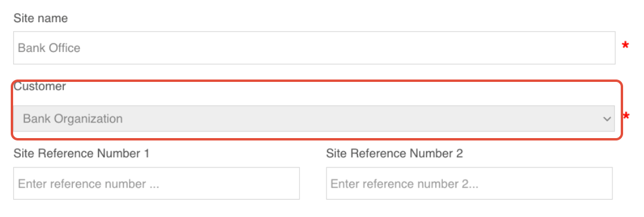This screenshot has width=644, height=217.
Task: Click the red asterisk beside Site name
Action: 625,45
